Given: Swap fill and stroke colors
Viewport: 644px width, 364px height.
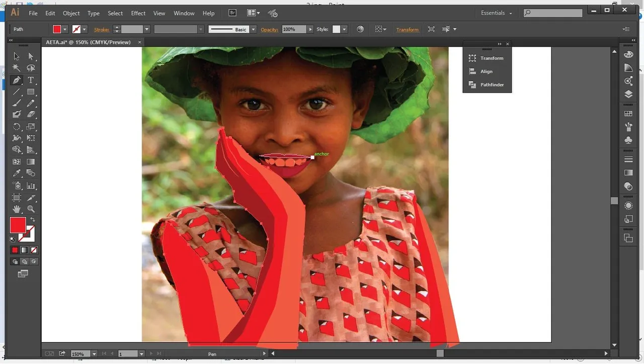Looking at the screenshot, I should pos(32,220).
